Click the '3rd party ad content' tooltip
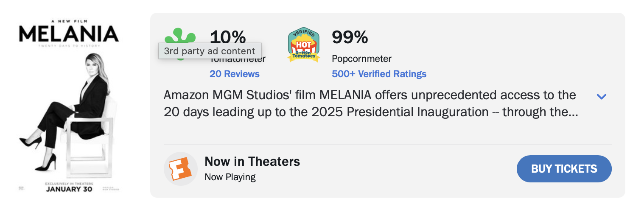Screen dimensions: 644x207 point(210,51)
